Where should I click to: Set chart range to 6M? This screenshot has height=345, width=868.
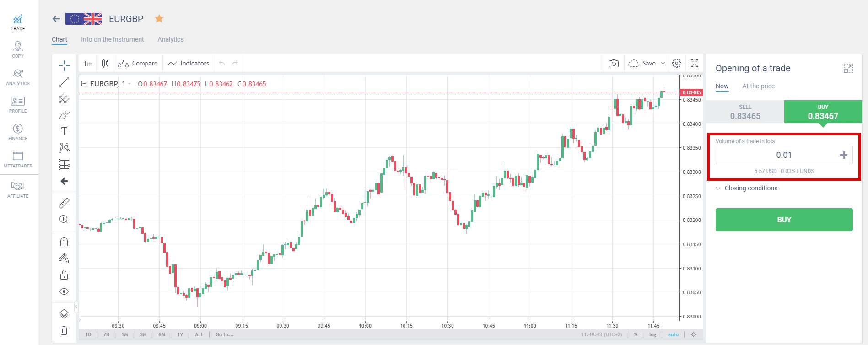click(162, 334)
